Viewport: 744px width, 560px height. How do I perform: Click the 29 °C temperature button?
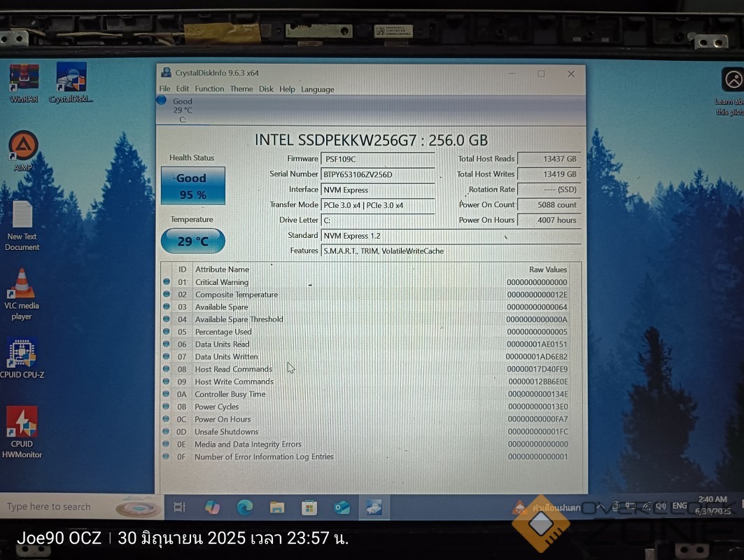click(192, 241)
